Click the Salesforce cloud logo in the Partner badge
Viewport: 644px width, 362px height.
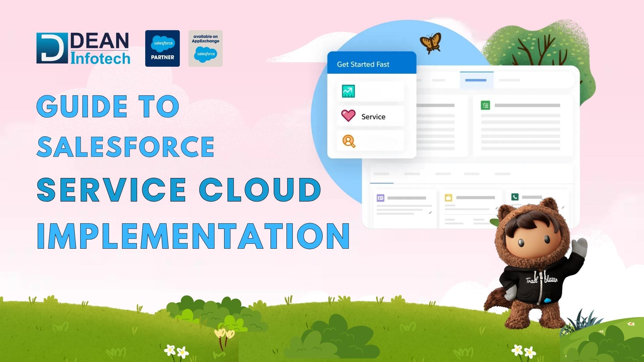(x=162, y=43)
